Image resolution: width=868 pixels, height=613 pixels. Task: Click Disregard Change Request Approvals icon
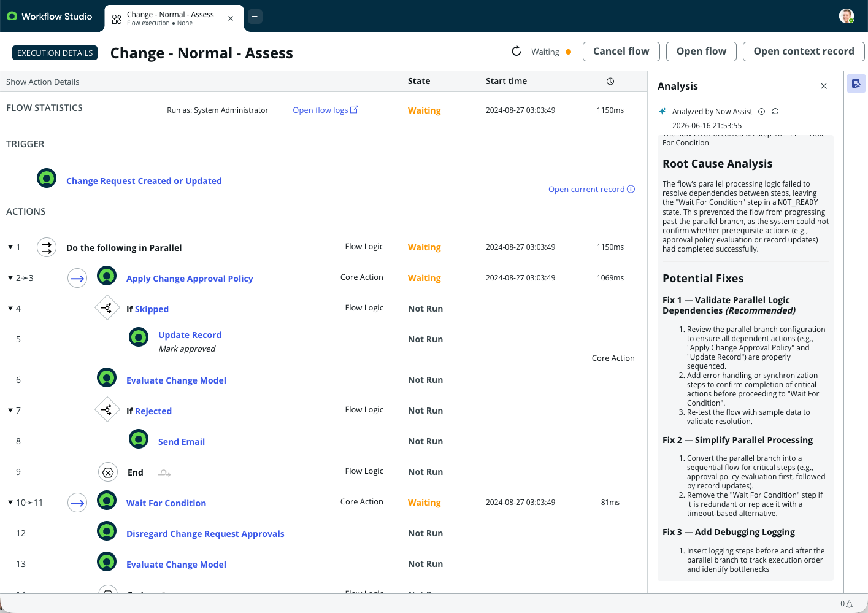107,531
